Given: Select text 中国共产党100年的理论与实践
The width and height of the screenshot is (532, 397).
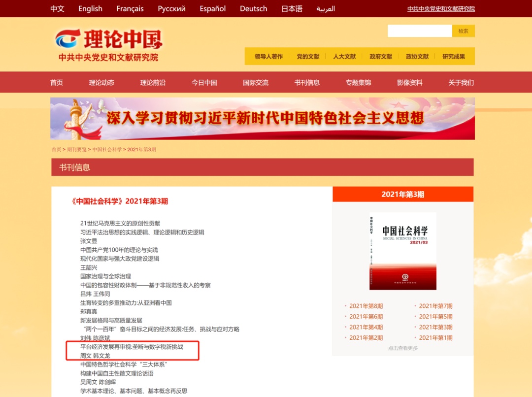Looking at the screenshot, I should tap(119, 250).
